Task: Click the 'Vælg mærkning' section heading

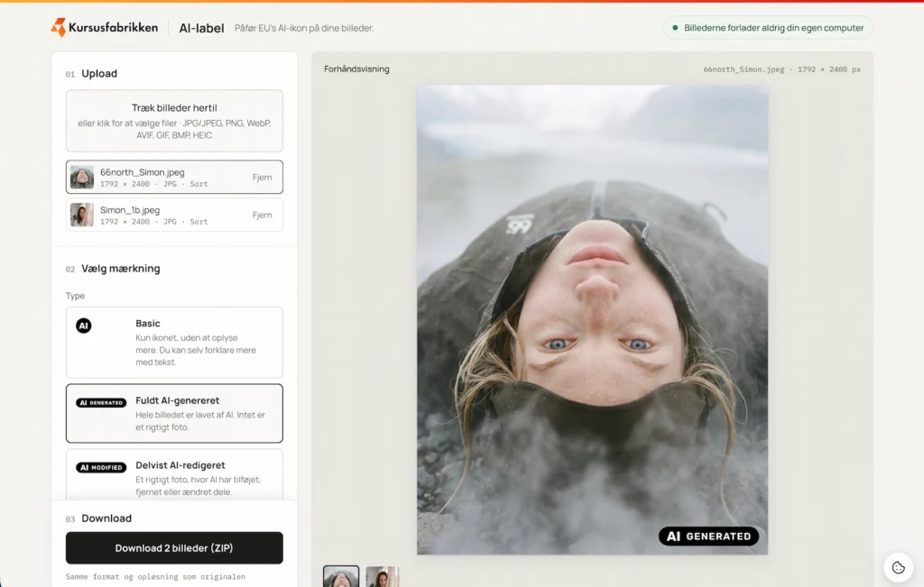Action: pos(121,269)
